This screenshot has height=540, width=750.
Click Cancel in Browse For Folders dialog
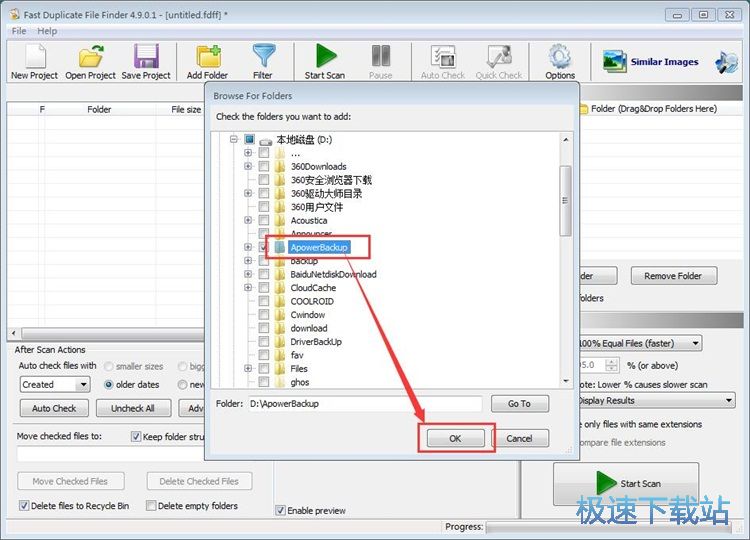519,438
